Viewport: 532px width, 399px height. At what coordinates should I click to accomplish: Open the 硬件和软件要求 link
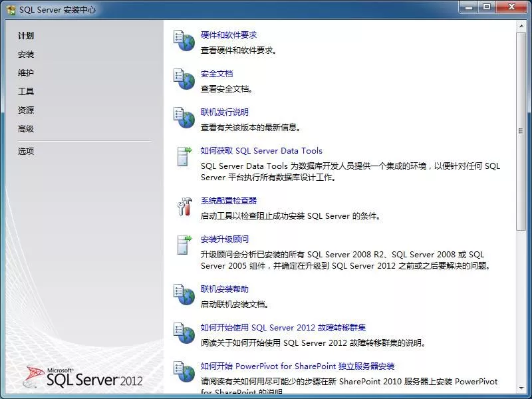pos(229,35)
